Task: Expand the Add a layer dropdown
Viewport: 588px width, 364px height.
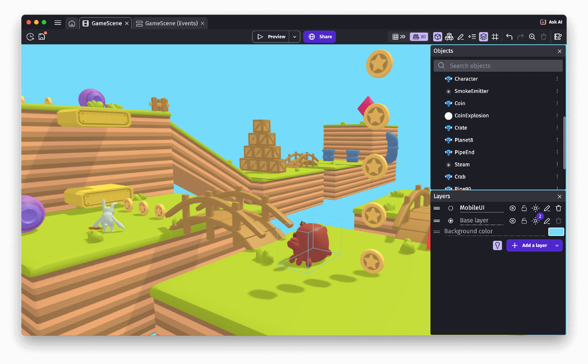Action: 557,245
